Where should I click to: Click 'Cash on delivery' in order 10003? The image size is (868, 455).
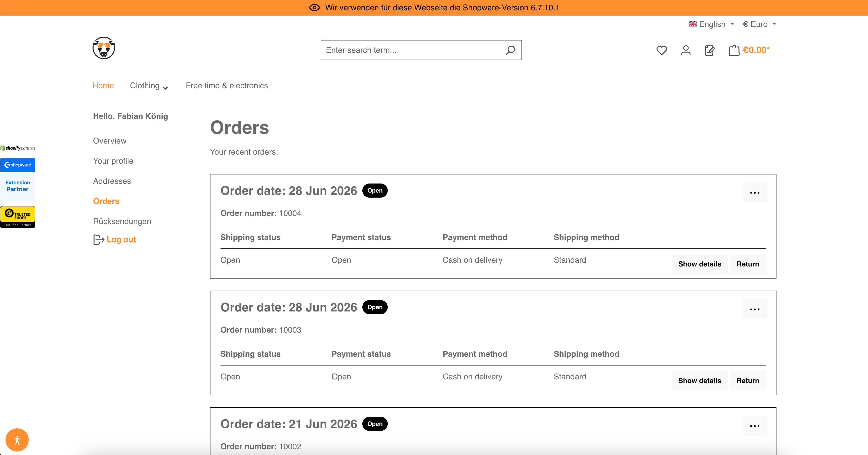pyautogui.click(x=472, y=377)
